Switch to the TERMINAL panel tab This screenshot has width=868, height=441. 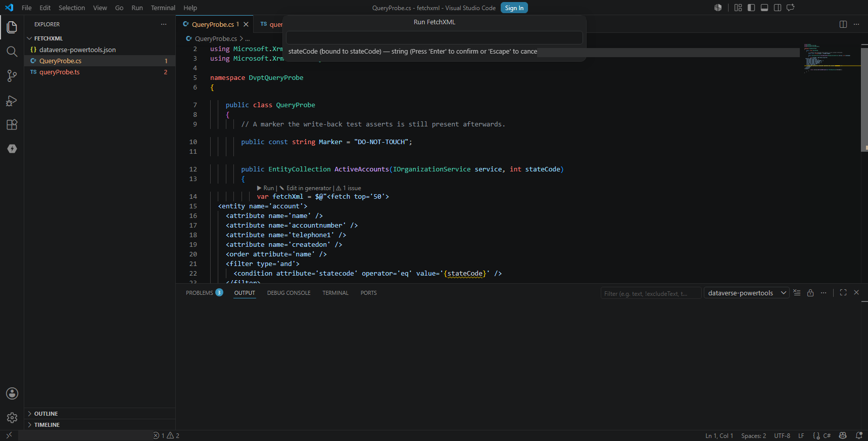coord(335,293)
